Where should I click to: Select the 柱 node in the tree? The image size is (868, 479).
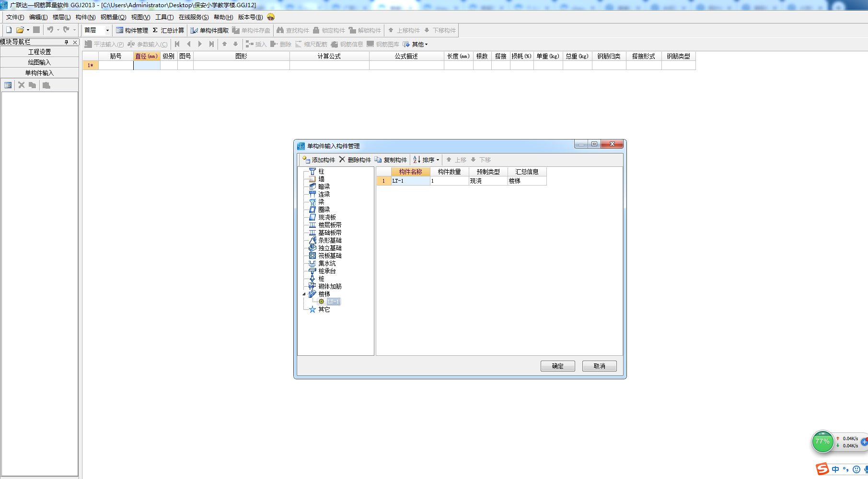[x=321, y=171]
